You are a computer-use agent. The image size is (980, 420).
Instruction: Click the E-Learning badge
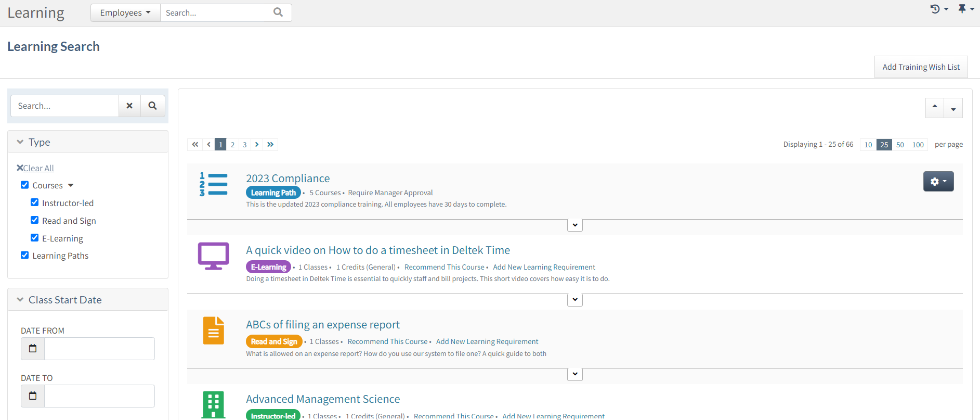[268, 267]
